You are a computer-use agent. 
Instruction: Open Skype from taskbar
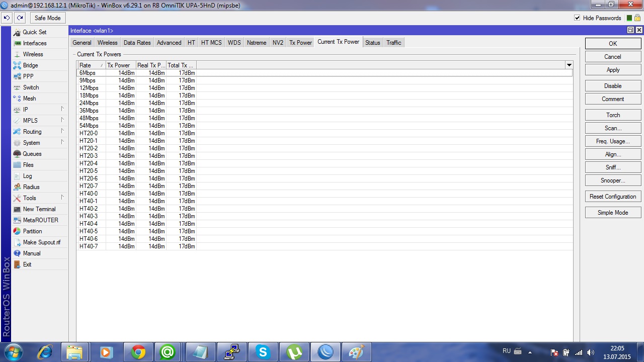coord(263,352)
